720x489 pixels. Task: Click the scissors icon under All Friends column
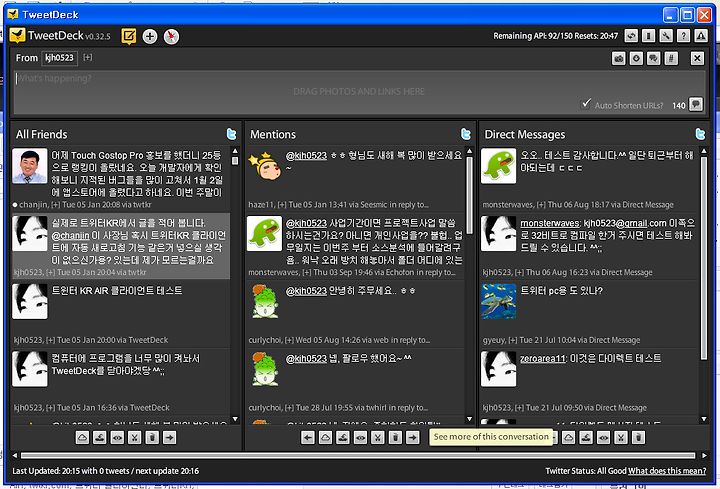(x=135, y=438)
